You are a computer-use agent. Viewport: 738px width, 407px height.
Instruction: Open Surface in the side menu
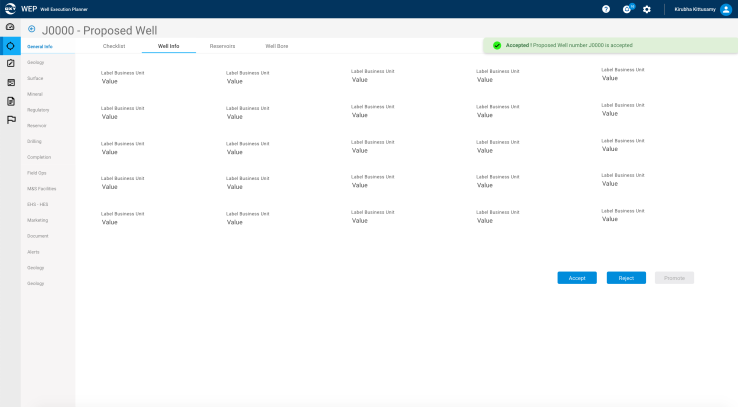[35, 78]
